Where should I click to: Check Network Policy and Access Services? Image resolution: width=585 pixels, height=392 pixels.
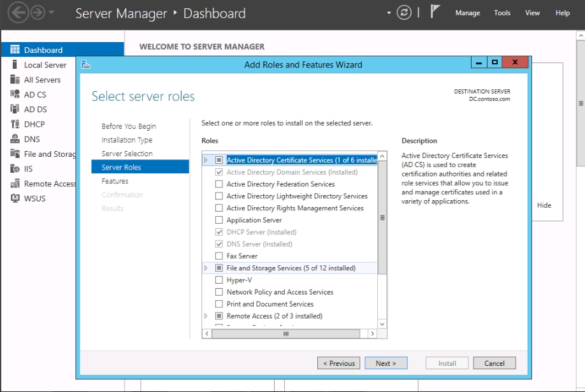[219, 292]
